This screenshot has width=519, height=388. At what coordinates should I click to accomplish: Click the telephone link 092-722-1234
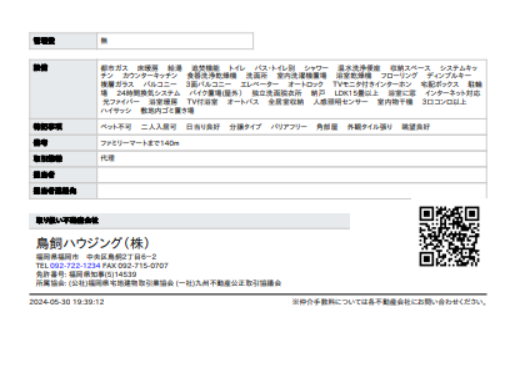coord(75,266)
